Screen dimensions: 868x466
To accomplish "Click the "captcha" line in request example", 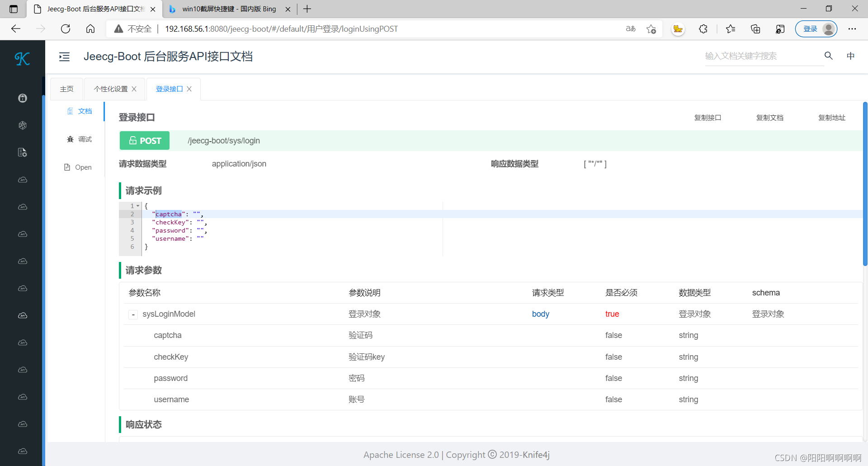I will [178, 214].
